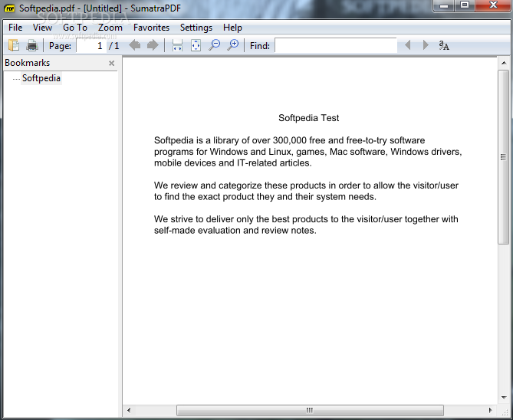This screenshot has width=513, height=420.
Task: Click the Zoom Out magnifier icon
Action: (214, 44)
